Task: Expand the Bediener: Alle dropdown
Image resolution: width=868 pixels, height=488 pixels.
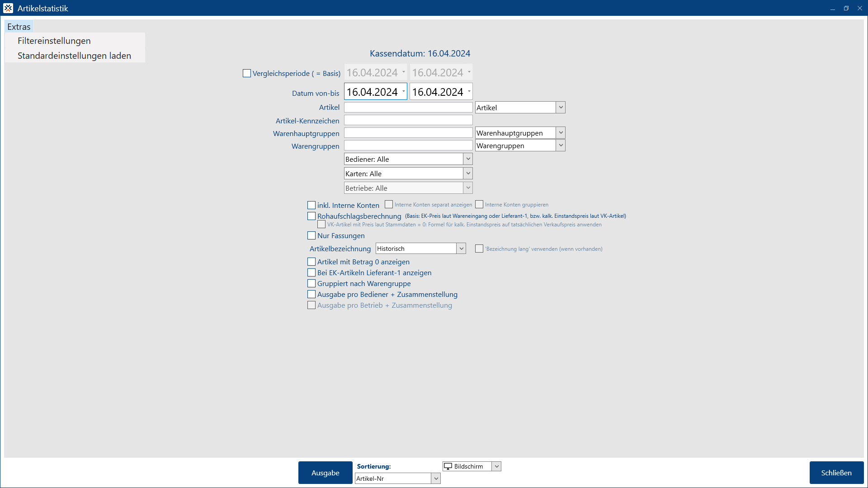Action: click(x=468, y=159)
